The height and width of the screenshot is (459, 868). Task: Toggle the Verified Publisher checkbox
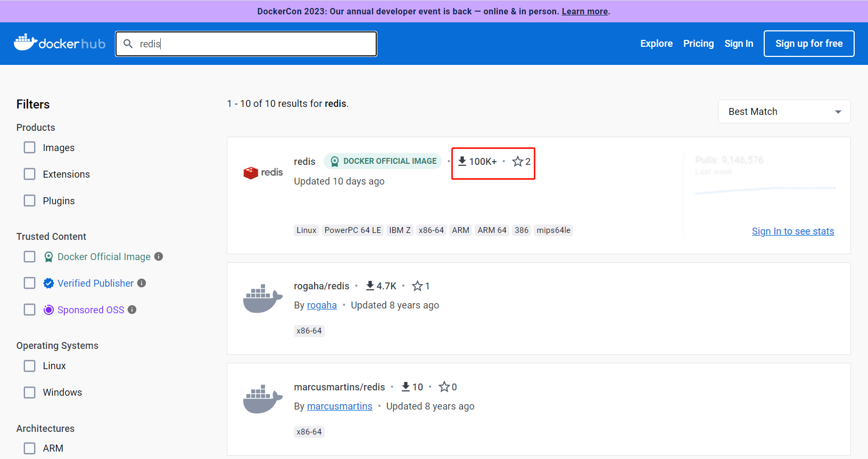(30, 283)
